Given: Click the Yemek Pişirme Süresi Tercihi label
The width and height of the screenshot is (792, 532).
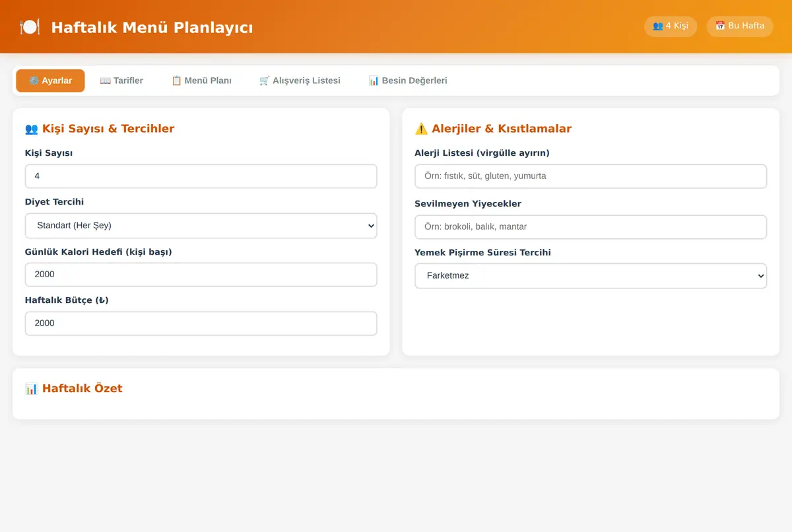Looking at the screenshot, I should point(482,253).
